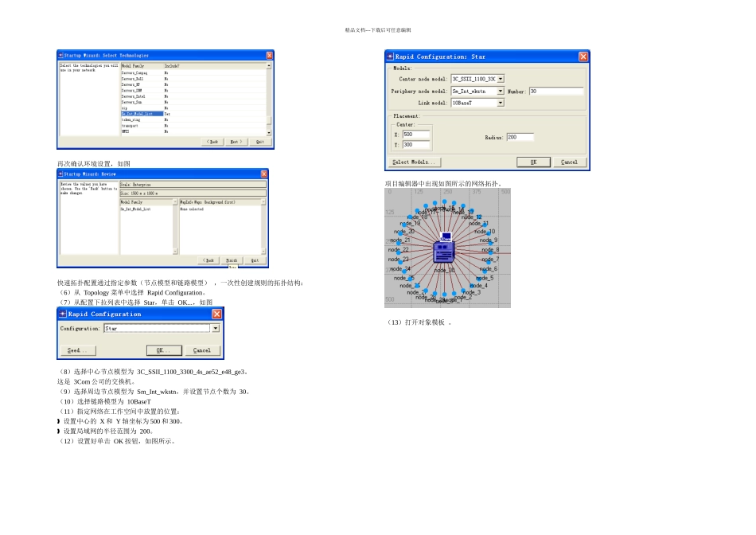Image resolution: width=756 pixels, height=535 pixels.
Task: Close the Startup Wizard: Review window
Action: pos(264,174)
